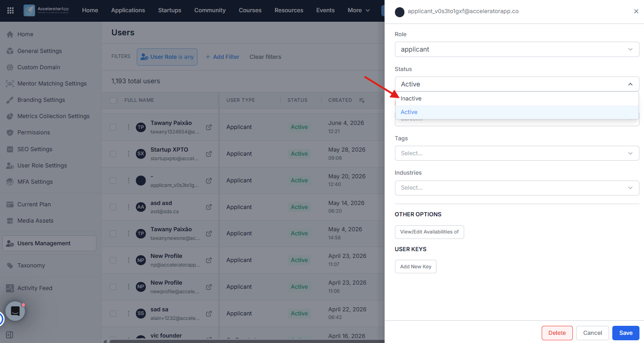This screenshot has height=343, width=644.
Task: Open row menu for Startup XPTO
Action: click(x=129, y=154)
